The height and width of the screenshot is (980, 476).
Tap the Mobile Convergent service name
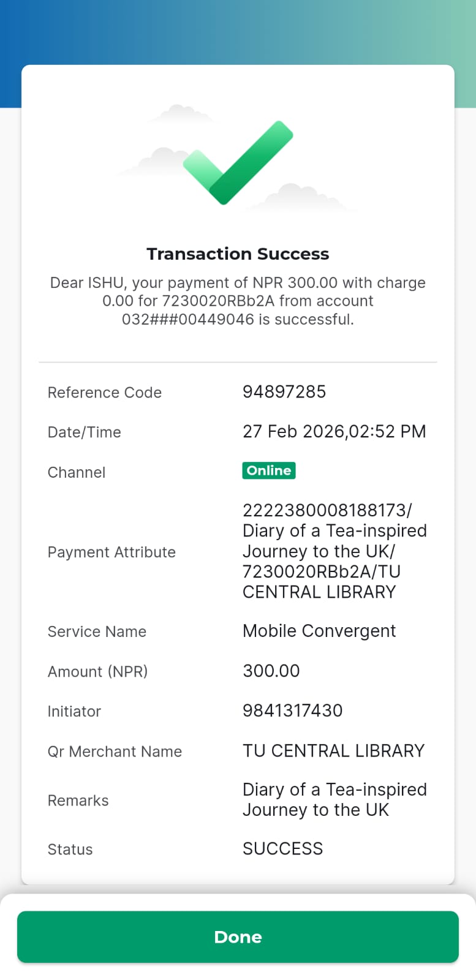319,631
